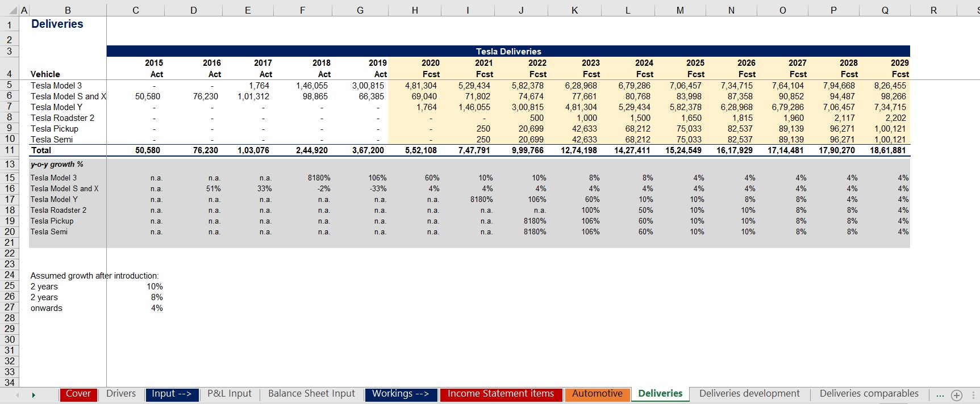Click 'Tesla Roadster 2' label in row 8
Image resolution: width=980 pixels, height=404 pixels.
[62, 118]
